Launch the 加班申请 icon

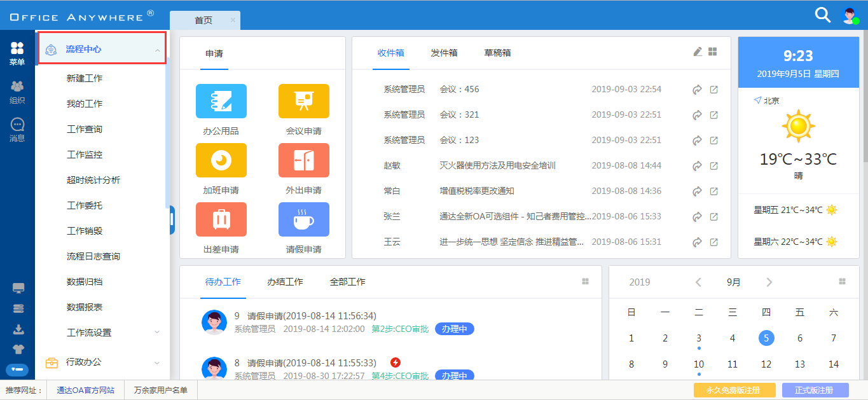(221, 160)
